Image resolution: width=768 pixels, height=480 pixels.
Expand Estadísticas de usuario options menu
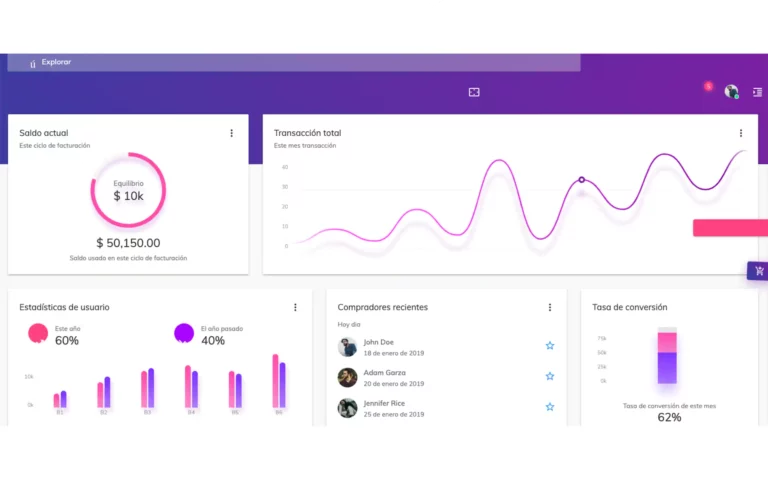pos(295,307)
